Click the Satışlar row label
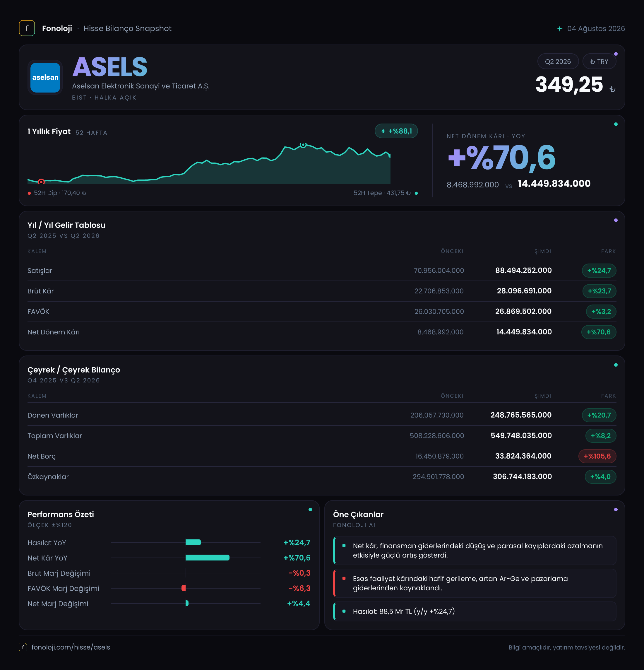 [40, 270]
